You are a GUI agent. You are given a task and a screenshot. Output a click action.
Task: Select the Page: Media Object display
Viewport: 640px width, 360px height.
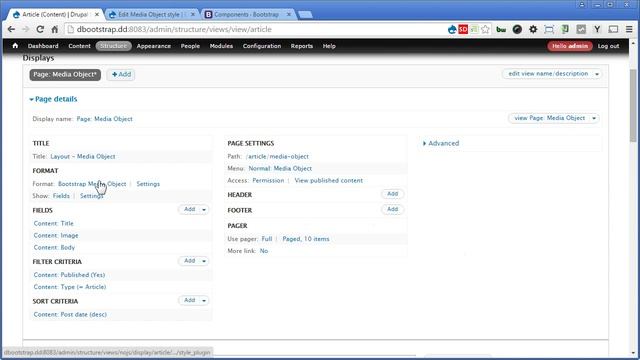point(65,74)
